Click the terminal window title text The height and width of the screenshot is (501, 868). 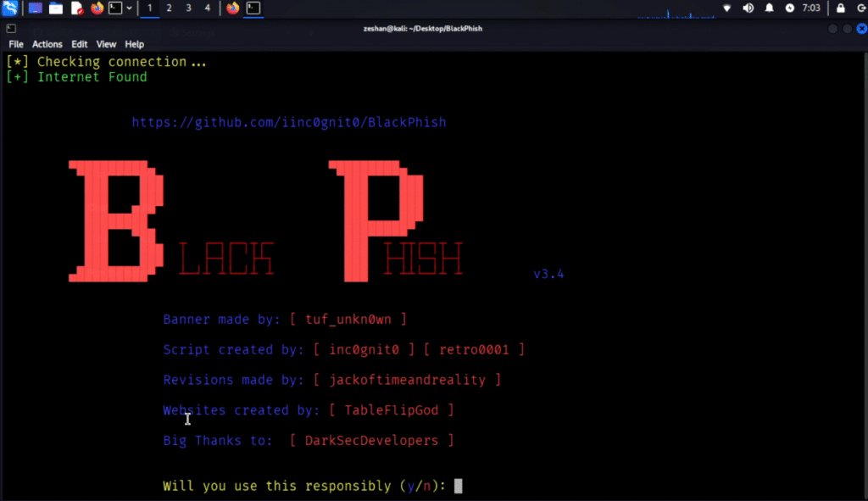[423, 28]
